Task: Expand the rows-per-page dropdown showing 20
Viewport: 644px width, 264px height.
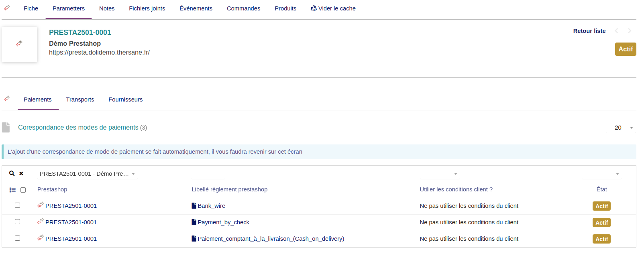Action: point(621,128)
